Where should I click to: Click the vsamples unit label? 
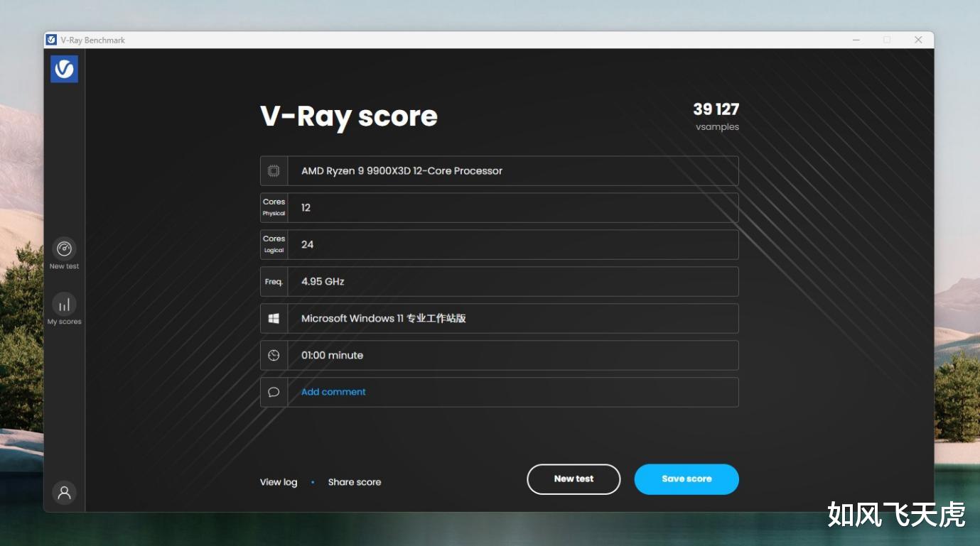pyautogui.click(x=717, y=127)
